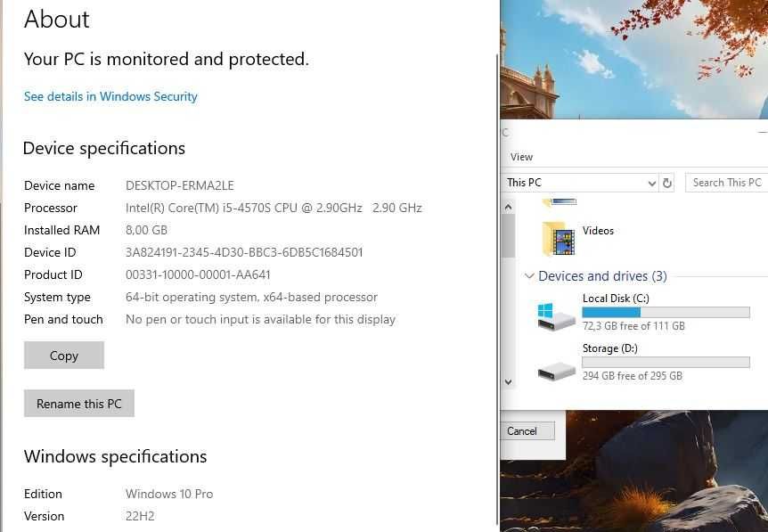Viewport: 768px width, 532px height.
Task: Click the Cancel button behind File Explorer
Action: 527,431
